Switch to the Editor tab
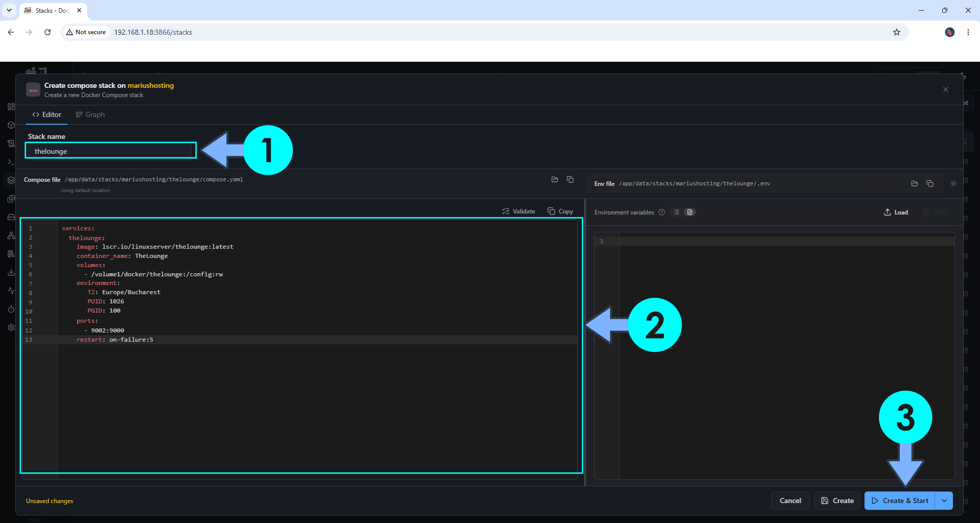980x523 pixels. point(46,114)
